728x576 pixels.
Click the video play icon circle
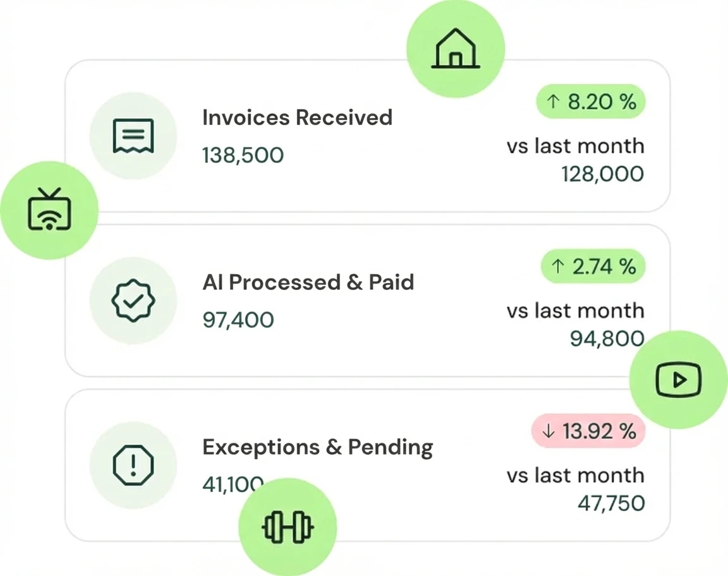click(679, 380)
